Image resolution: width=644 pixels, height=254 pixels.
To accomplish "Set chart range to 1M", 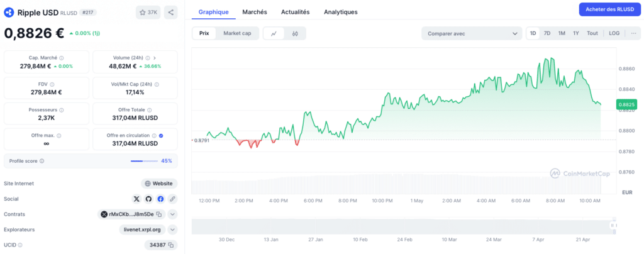I will coord(562,34).
